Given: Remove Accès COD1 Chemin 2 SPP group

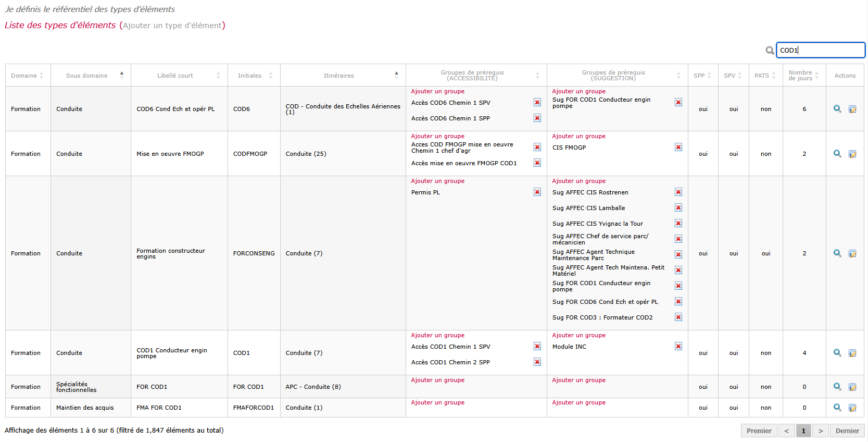Looking at the screenshot, I should [537, 362].
